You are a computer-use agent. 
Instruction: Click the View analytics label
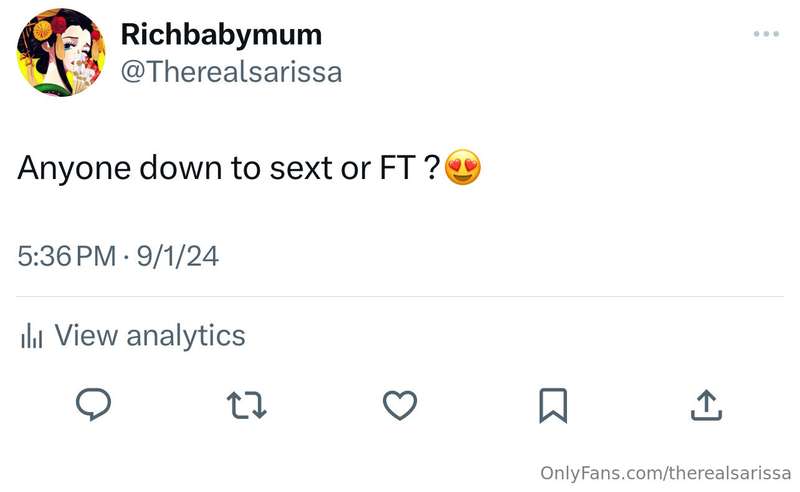coord(150,336)
